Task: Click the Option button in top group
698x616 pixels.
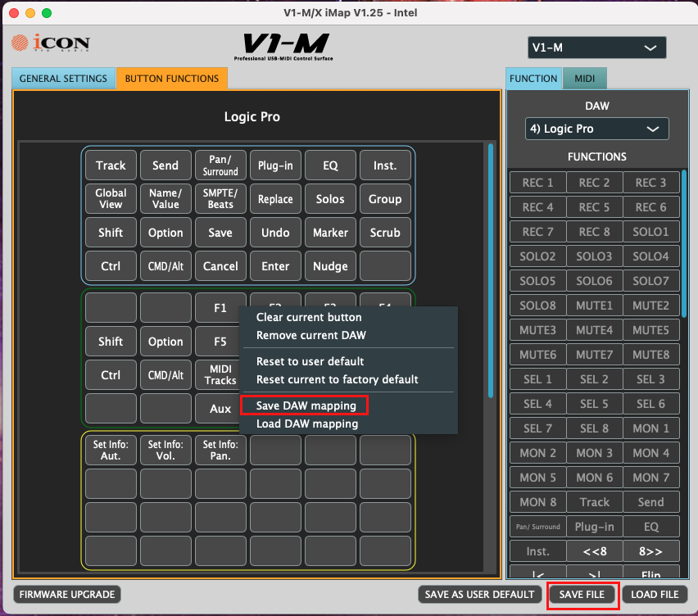Action: 165,233
